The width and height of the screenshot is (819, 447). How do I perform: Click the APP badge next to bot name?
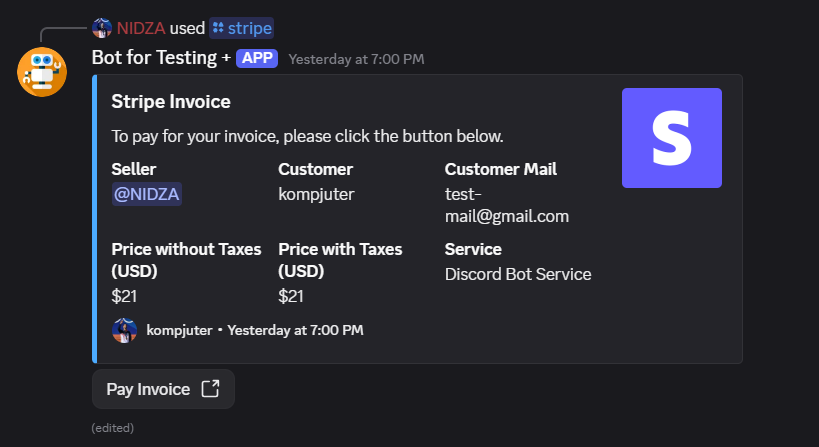click(256, 58)
